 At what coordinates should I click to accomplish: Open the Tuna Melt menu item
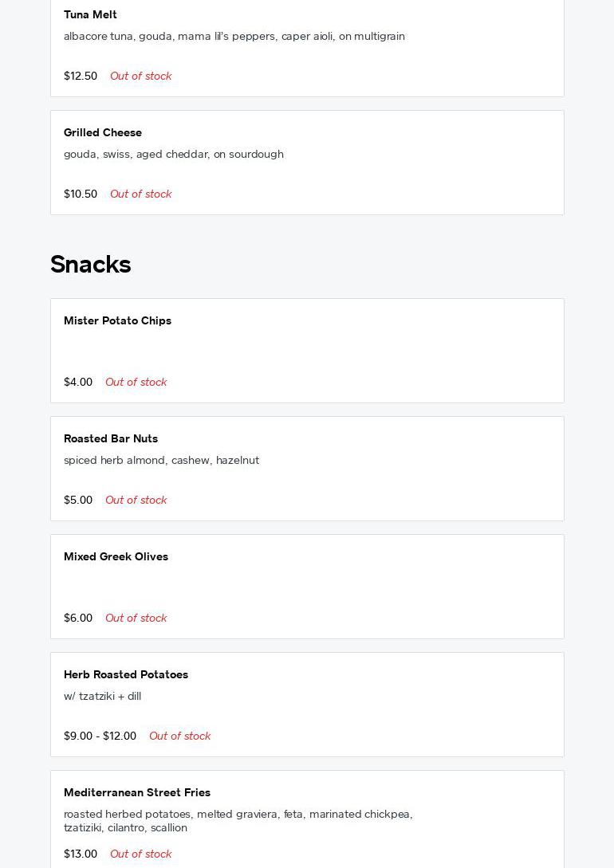pyautogui.click(x=90, y=14)
